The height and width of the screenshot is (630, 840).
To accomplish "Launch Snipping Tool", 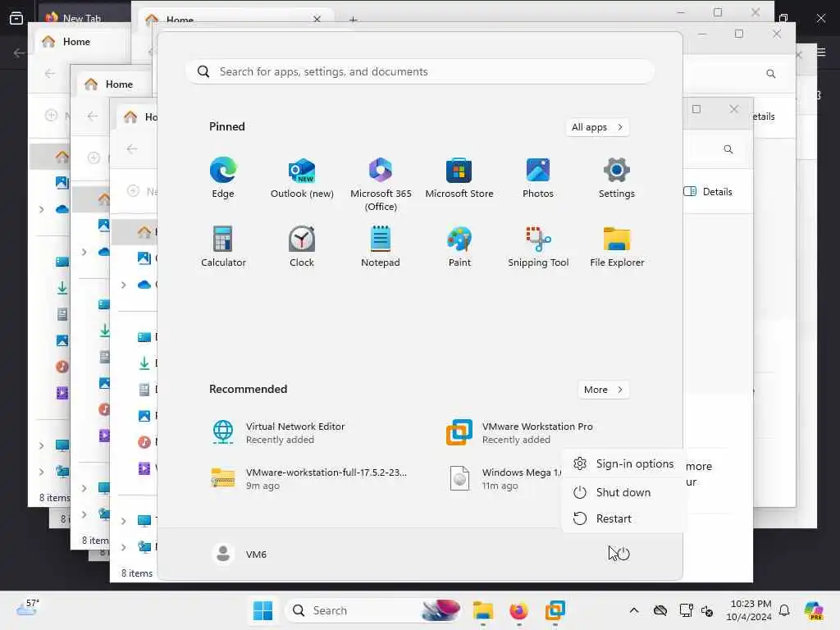I will pos(538,246).
